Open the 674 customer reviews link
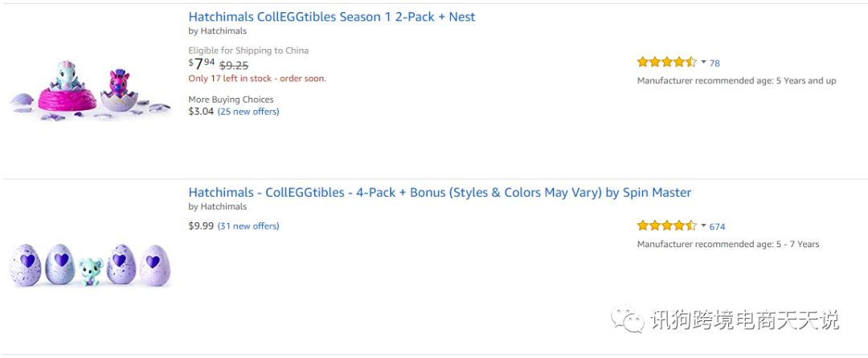 point(717,226)
